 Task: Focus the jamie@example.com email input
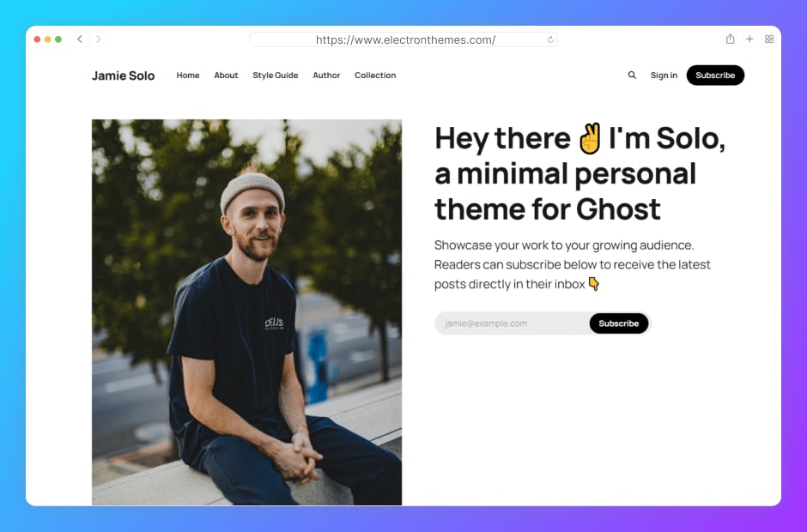[512, 323]
